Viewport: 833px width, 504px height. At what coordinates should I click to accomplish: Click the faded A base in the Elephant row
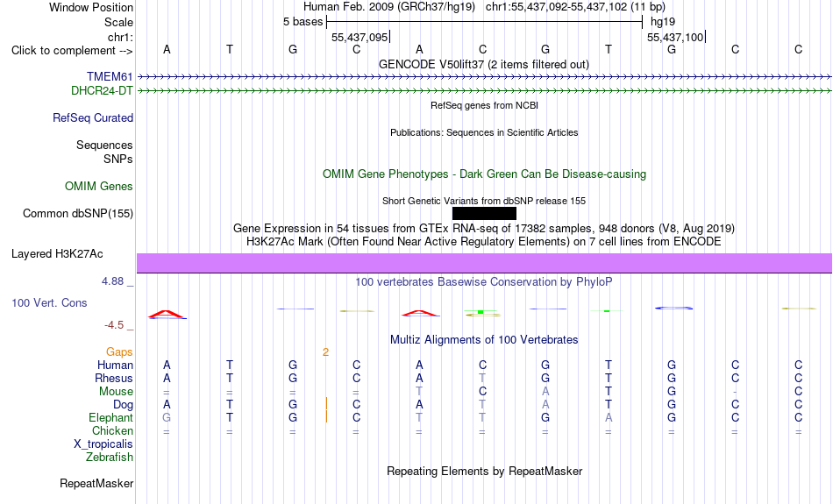tap(609, 418)
